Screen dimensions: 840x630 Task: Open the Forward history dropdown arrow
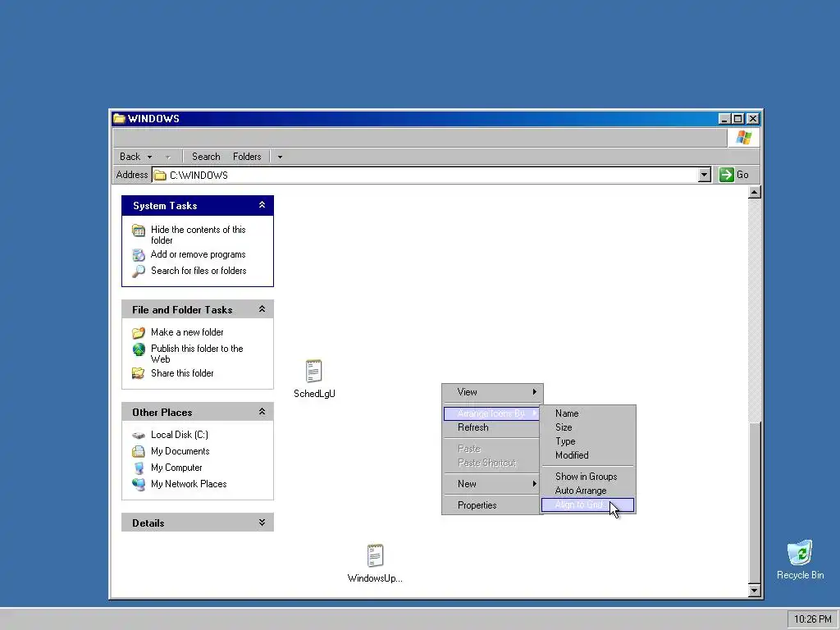point(167,157)
